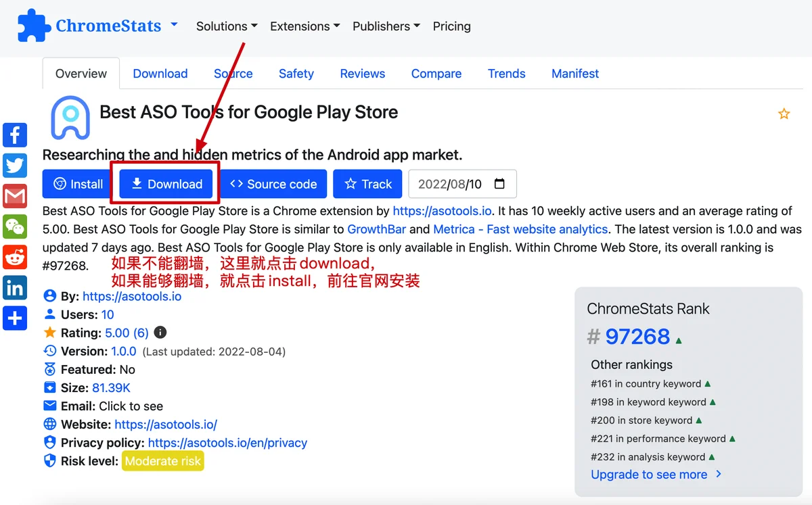
Task: Share page via LinkedIn icon
Action: [x=15, y=287]
